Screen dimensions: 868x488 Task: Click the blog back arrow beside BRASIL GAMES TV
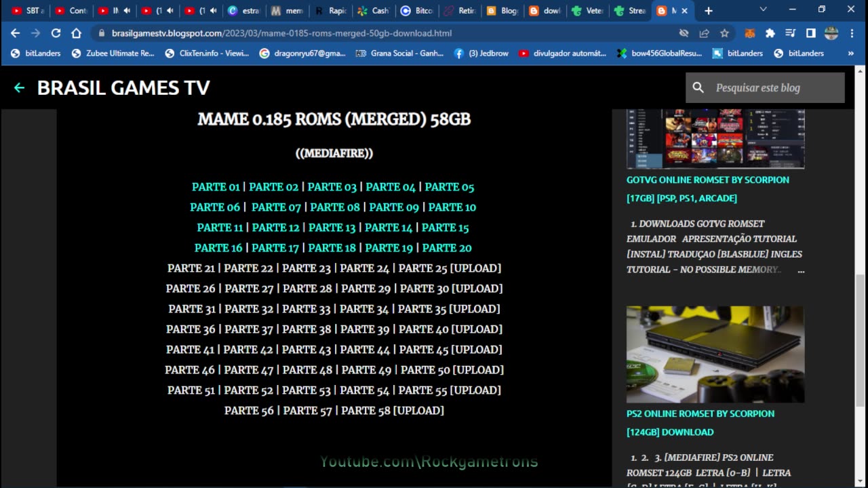click(x=19, y=87)
